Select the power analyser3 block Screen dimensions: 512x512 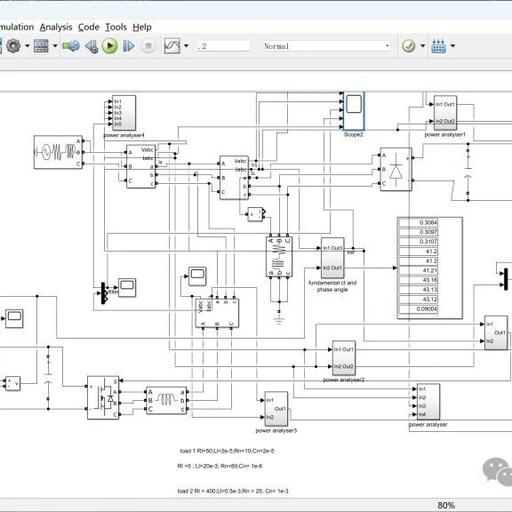click(x=276, y=409)
